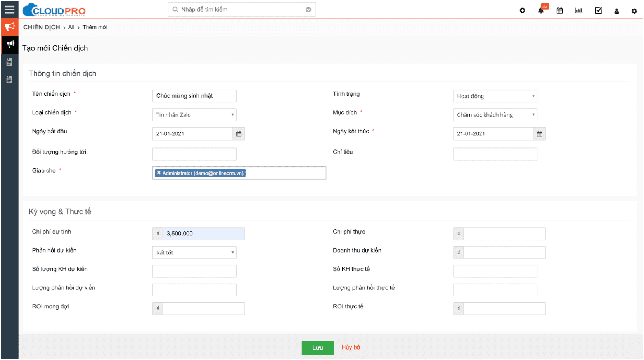Click the CHIẾN DỊCH breadcrumb
Viewport: 644px width, 360px height.
[42, 27]
